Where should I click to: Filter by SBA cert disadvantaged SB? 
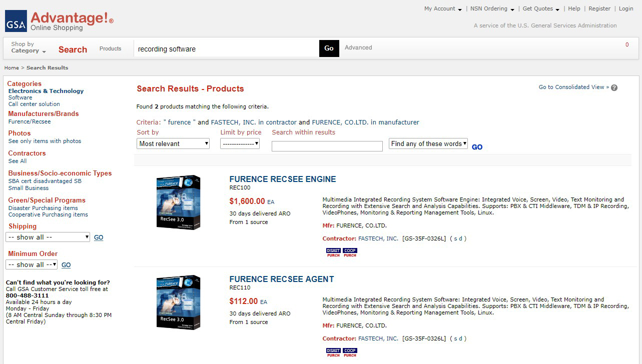(45, 181)
